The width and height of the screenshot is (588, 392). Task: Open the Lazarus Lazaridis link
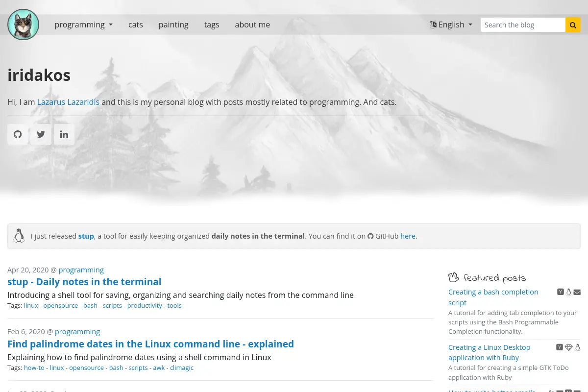[x=68, y=102]
